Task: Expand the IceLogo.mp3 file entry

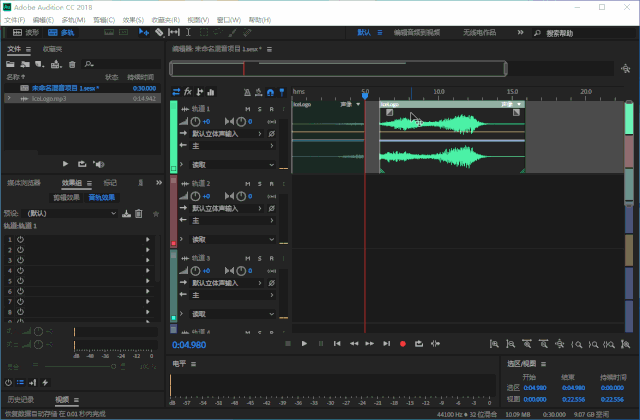Action: (x=9, y=98)
